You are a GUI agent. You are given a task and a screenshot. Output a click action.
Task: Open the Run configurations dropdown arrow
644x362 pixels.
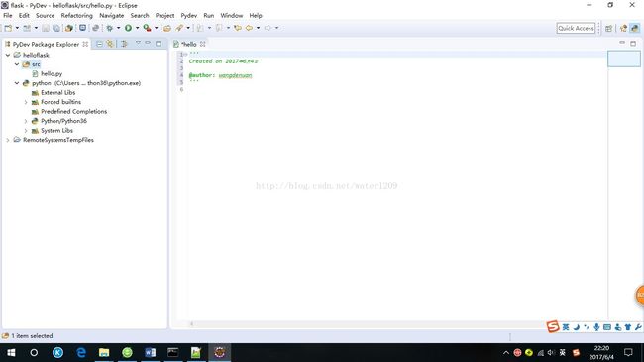click(137, 28)
